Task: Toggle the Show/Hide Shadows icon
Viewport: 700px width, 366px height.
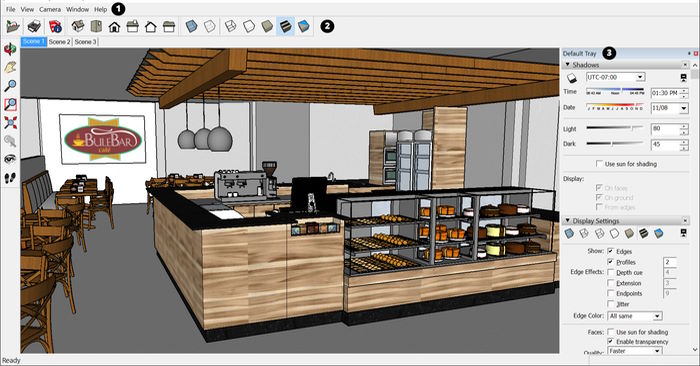Action: click(572, 78)
